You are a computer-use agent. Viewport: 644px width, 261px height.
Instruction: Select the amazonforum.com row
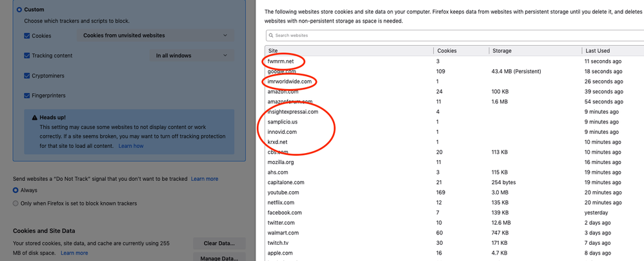click(455, 101)
